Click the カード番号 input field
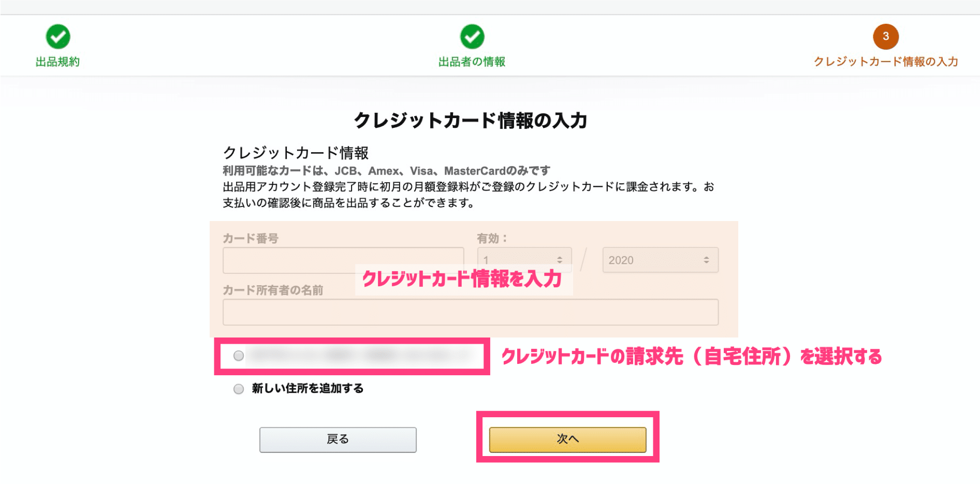 point(343,260)
